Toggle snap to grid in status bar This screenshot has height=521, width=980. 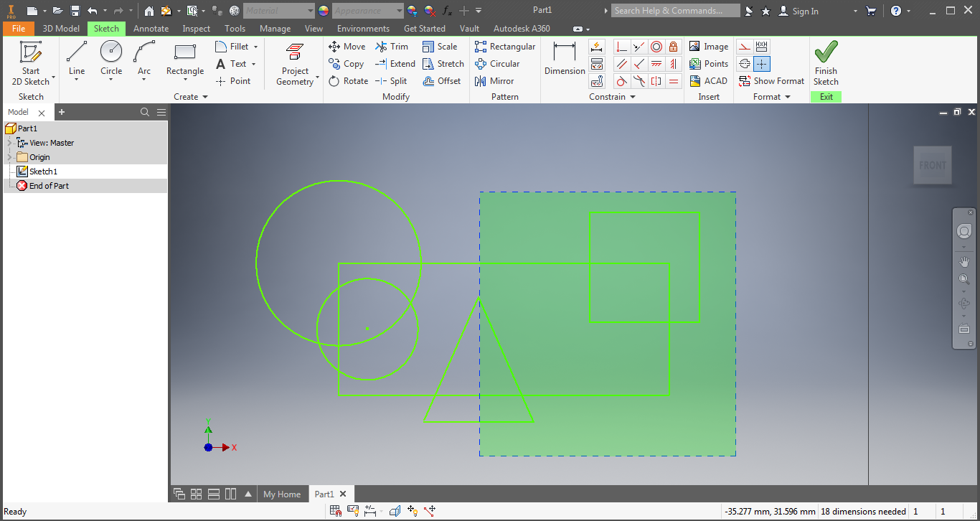[x=334, y=510]
